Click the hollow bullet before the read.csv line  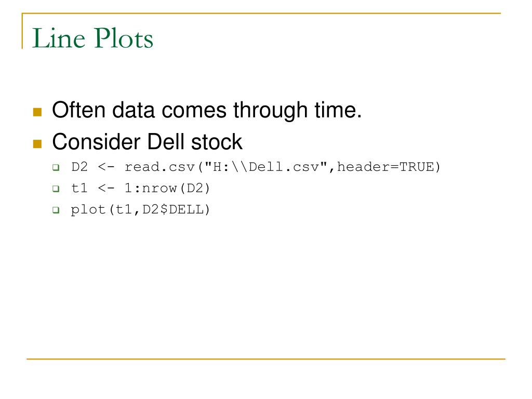[56, 167]
